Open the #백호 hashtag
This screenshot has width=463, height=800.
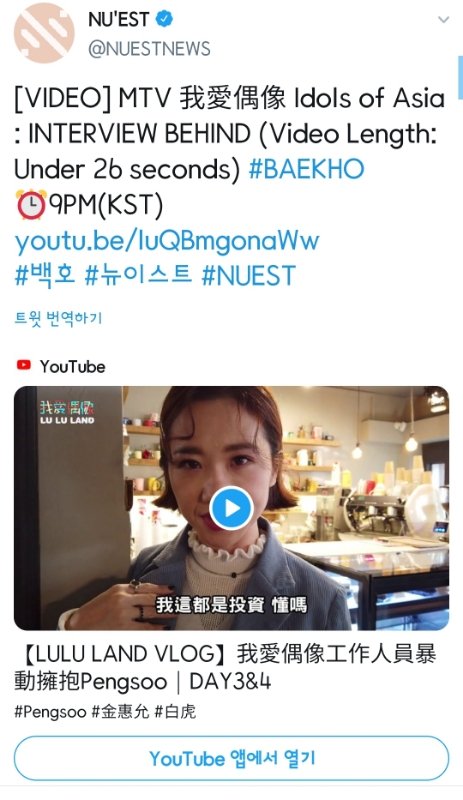[45, 276]
